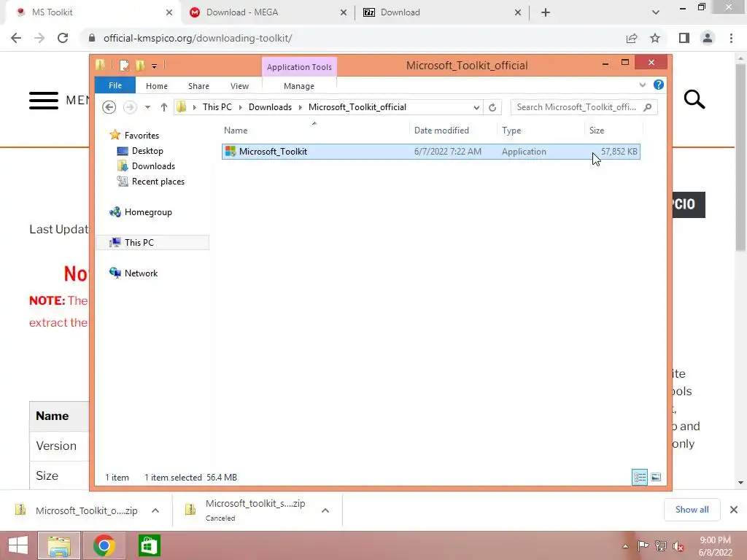
Task: Open website hamburger menu
Action: tap(43, 101)
